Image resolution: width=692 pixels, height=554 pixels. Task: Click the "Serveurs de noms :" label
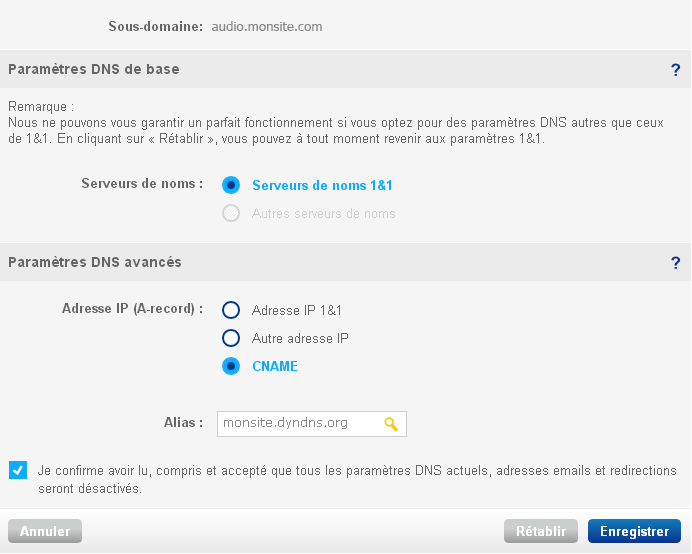(x=142, y=184)
